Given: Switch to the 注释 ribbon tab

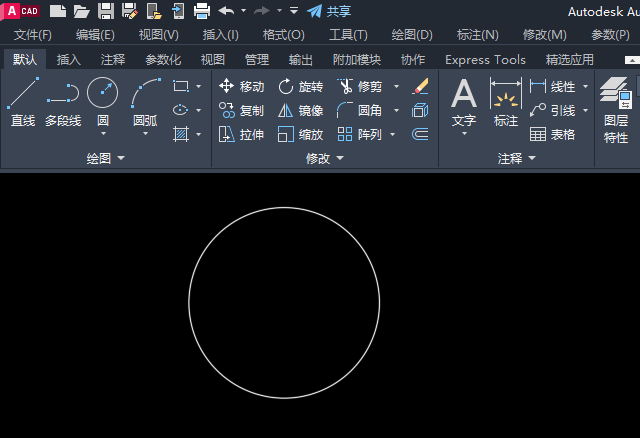Looking at the screenshot, I should pos(113,60).
